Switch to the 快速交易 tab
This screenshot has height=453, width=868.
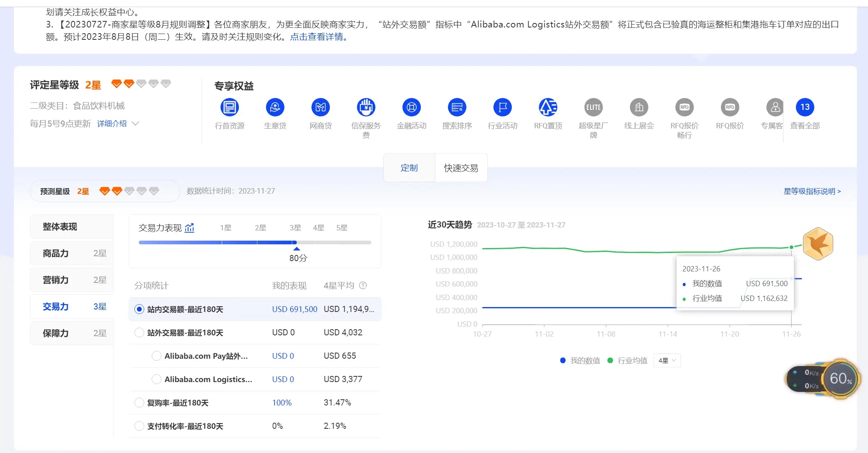(x=461, y=168)
